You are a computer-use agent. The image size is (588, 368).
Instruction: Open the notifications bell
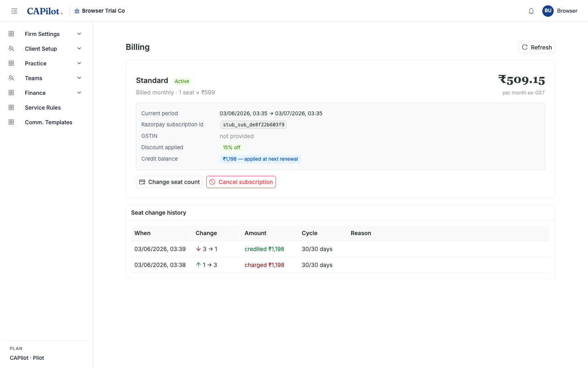531,11
